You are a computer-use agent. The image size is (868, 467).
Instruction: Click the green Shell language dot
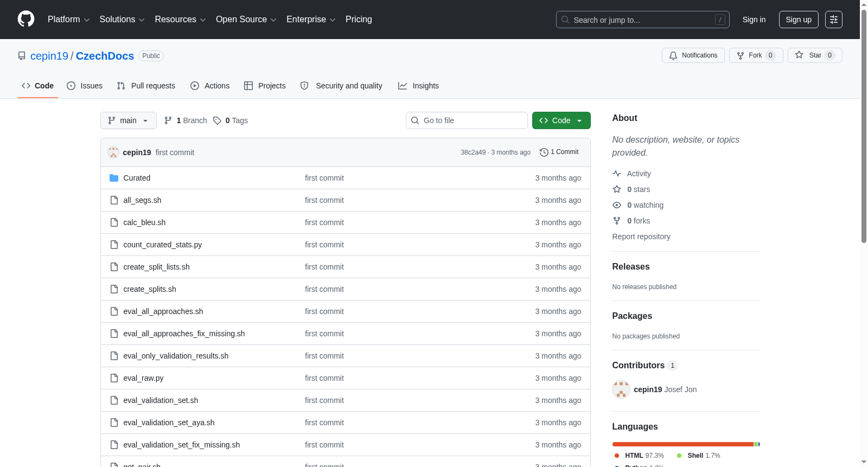[x=679, y=456]
